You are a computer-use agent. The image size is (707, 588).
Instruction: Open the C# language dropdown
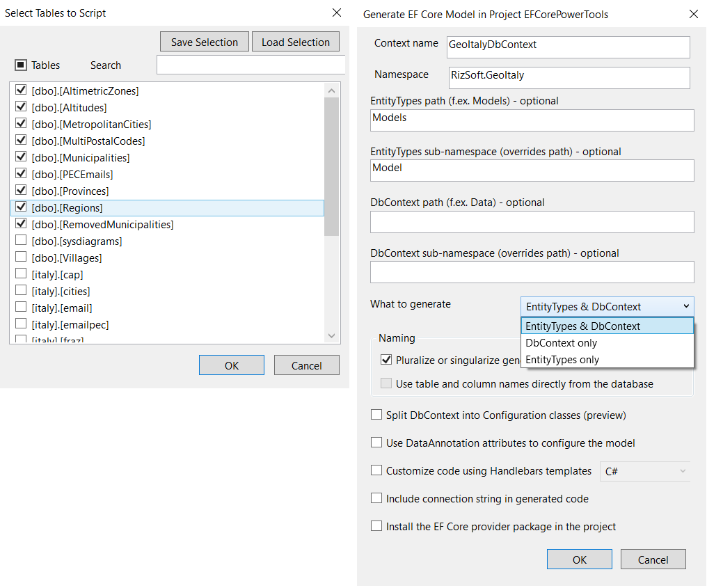point(645,471)
